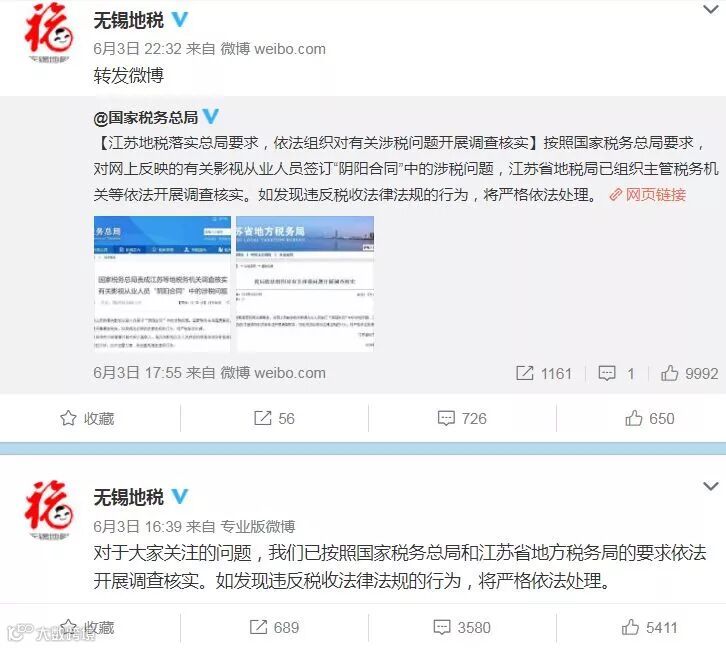Image resolution: width=726 pixels, height=648 pixels.
Task: View the 江苏省地方税务局 page thumbnail
Action: 305,283
